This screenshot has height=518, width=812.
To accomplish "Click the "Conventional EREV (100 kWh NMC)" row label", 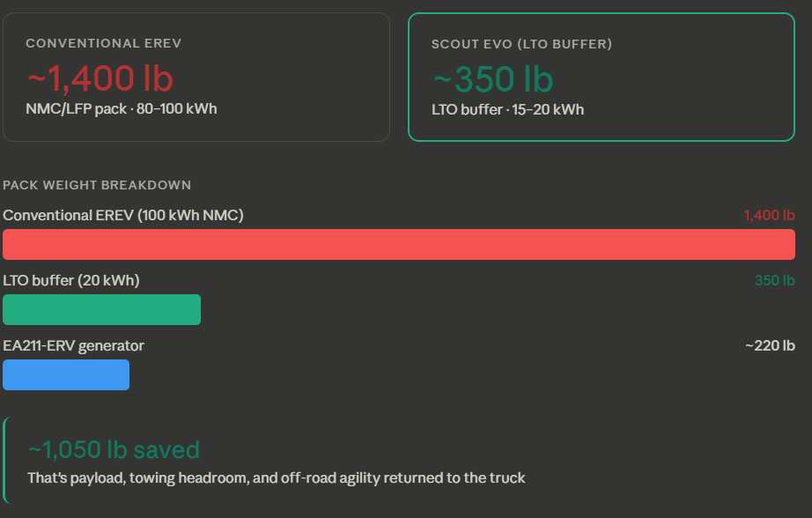I will tap(123, 215).
